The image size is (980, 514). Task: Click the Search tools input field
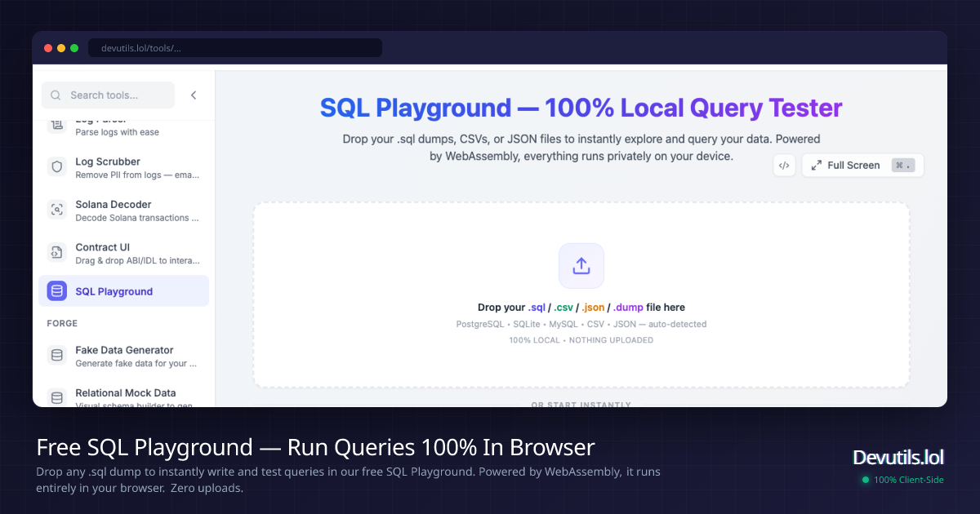(x=108, y=95)
